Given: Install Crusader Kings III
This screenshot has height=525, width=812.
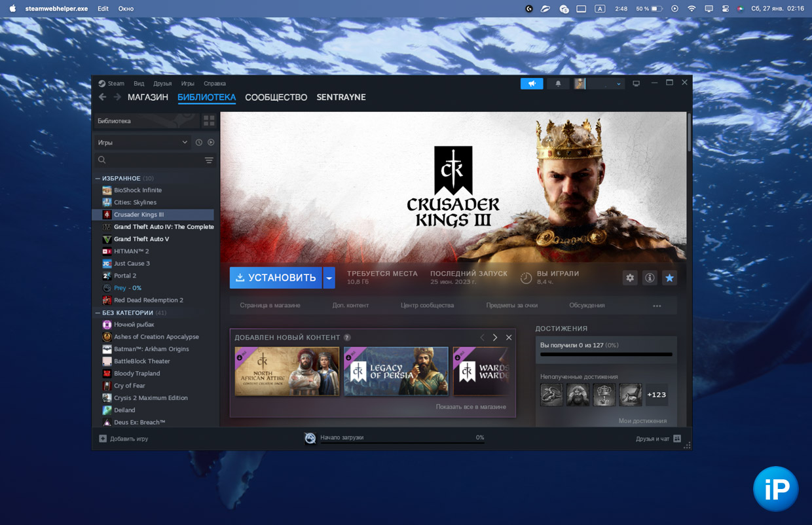Looking at the screenshot, I should [276, 278].
